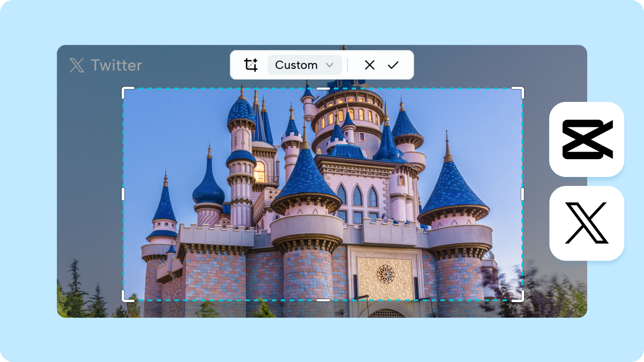Click the bottom-right corner crop handle
Viewport: 644px width, 362px height.
(x=518, y=296)
